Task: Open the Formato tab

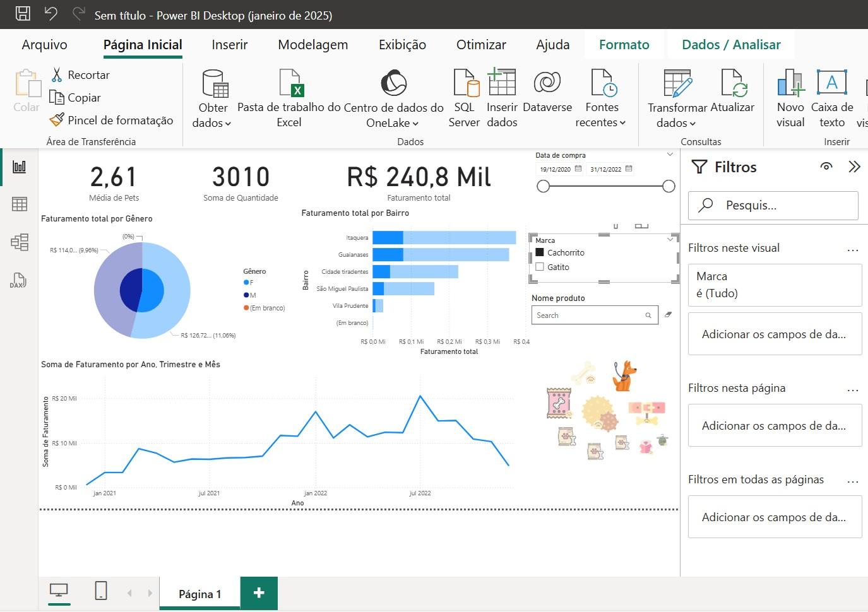Action: tap(624, 45)
